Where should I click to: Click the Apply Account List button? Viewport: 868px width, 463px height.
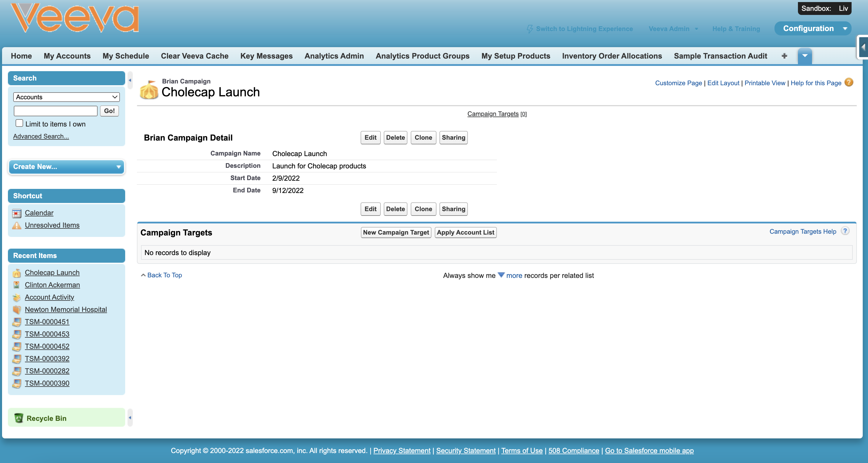pos(465,232)
